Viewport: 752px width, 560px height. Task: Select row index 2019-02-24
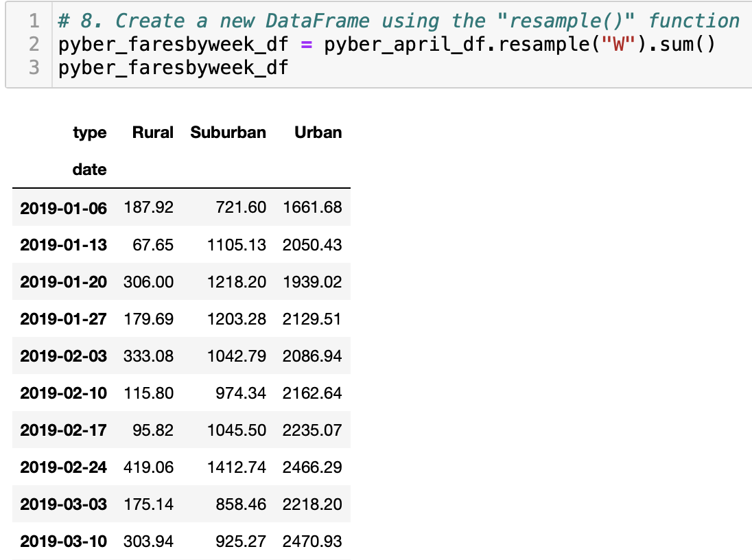[x=63, y=467]
